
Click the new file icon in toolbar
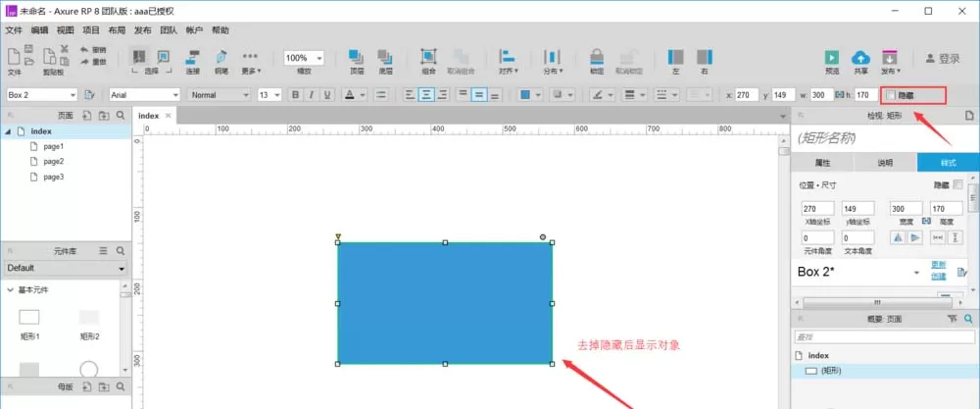(x=14, y=56)
